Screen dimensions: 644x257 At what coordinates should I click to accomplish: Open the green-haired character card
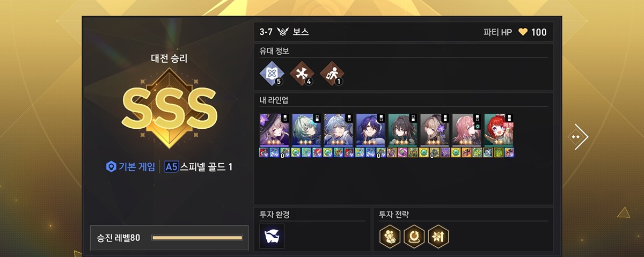point(307,130)
